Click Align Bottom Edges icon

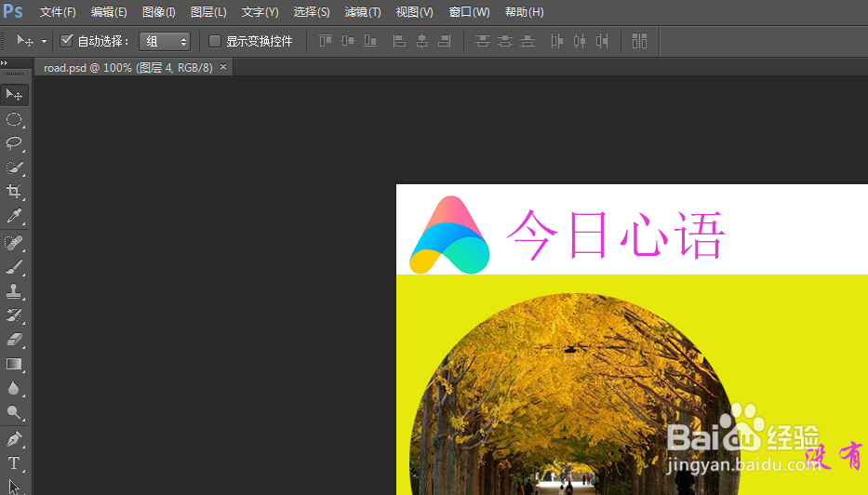click(370, 41)
